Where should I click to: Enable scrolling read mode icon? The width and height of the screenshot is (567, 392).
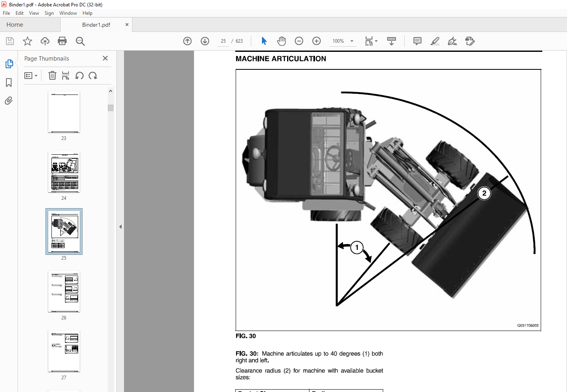[x=392, y=41]
